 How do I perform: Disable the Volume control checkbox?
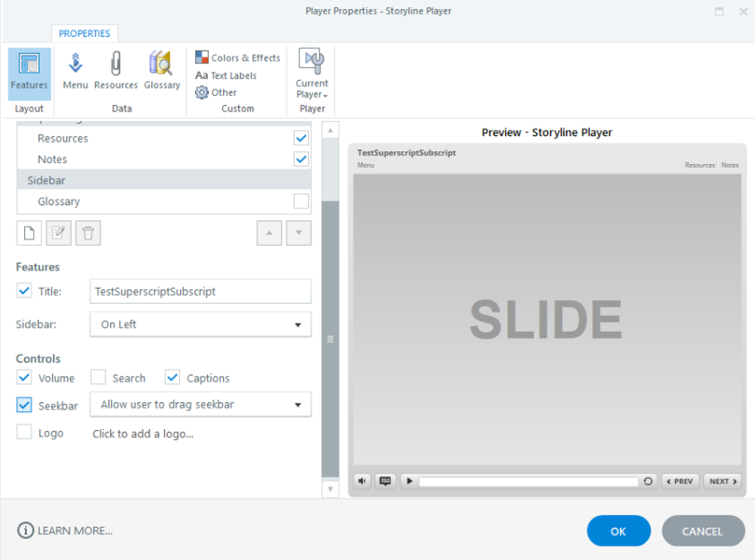(25, 378)
